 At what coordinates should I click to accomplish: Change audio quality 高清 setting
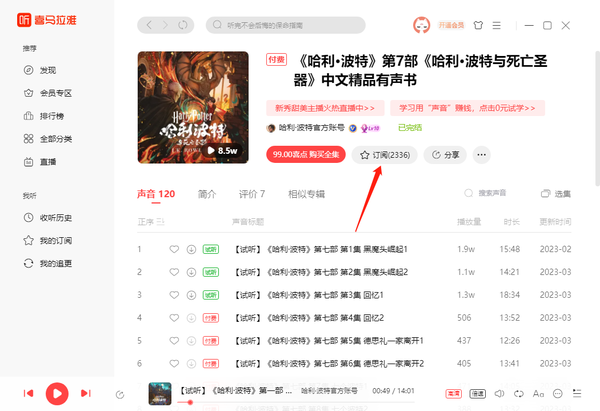[453, 394]
